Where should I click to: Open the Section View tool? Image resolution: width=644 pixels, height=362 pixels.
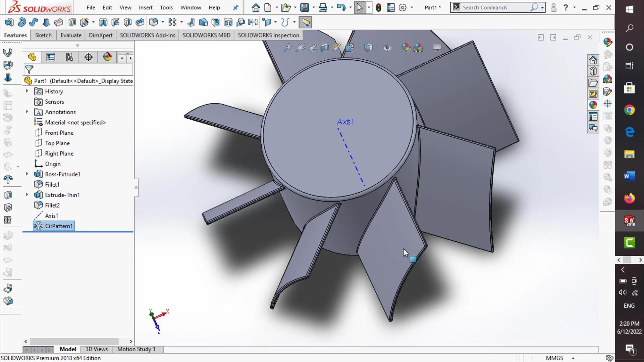[325, 48]
